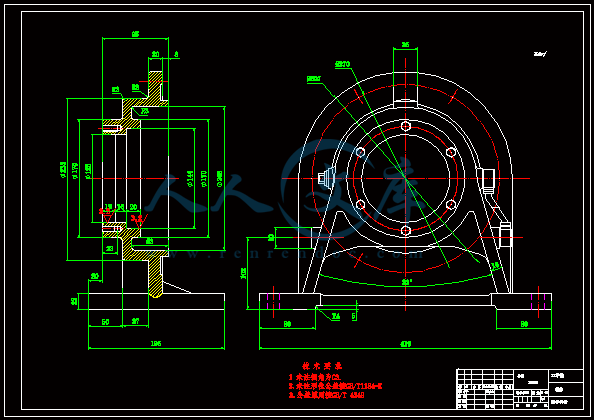The width and height of the screenshot is (594, 420).
Task: Select the 8 dimension at the flange top
Action: click(176, 54)
